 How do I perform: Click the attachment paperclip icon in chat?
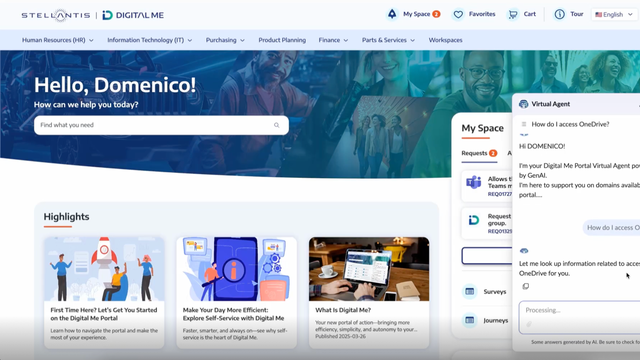pos(529,324)
